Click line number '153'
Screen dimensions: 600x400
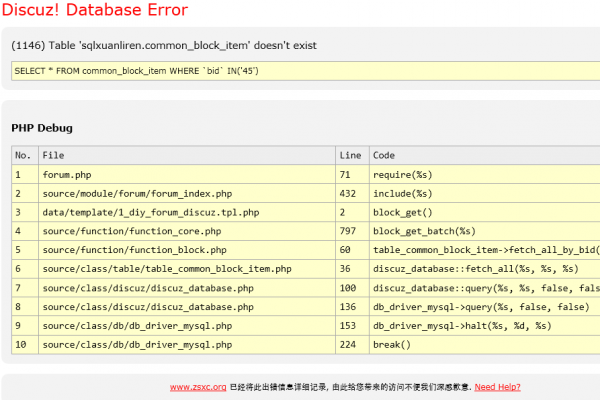(x=352, y=326)
